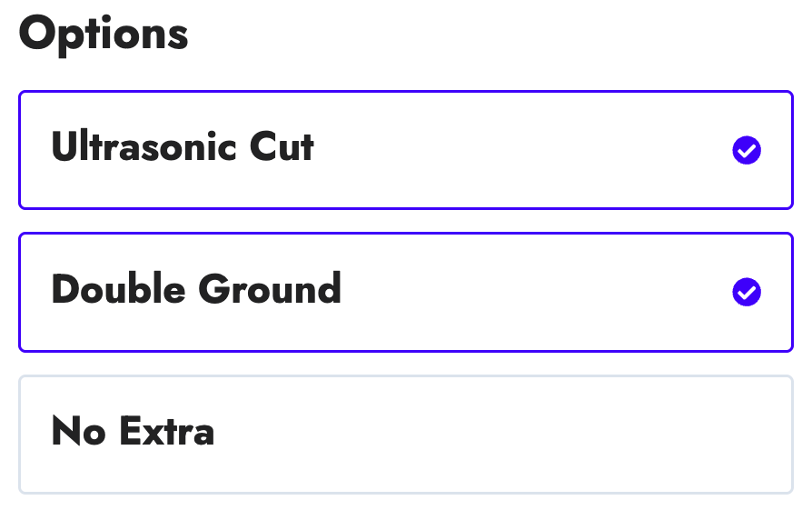Click the Double Ground label text
Image resolution: width=812 pixels, height=520 pixels.
196,288
